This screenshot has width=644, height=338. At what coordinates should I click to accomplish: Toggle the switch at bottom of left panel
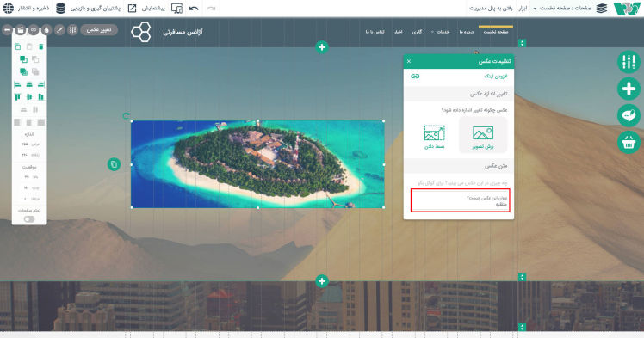tap(29, 219)
